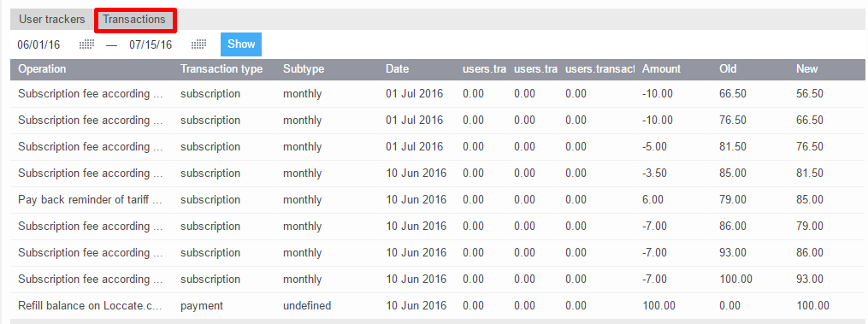Open the end date calendar picker icon
The width and height of the screenshot is (868, 324).
[x=198, y=44]
